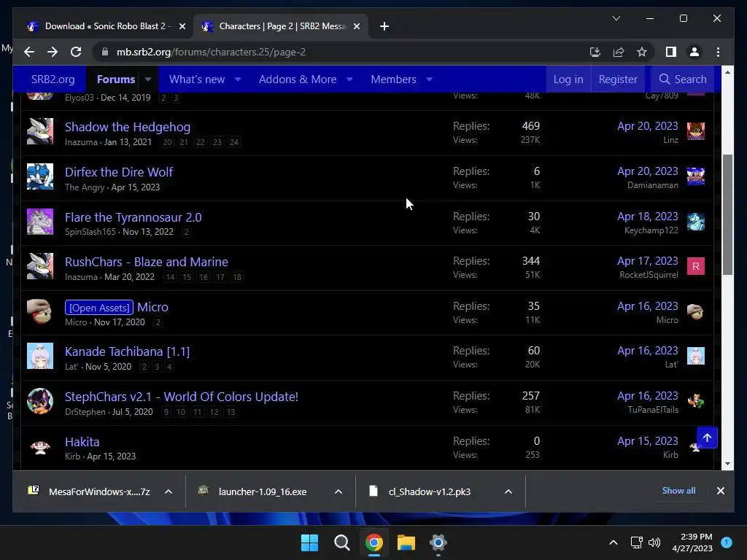Click Keychamp122's avatar on the Flare row

tap(695, 222)
